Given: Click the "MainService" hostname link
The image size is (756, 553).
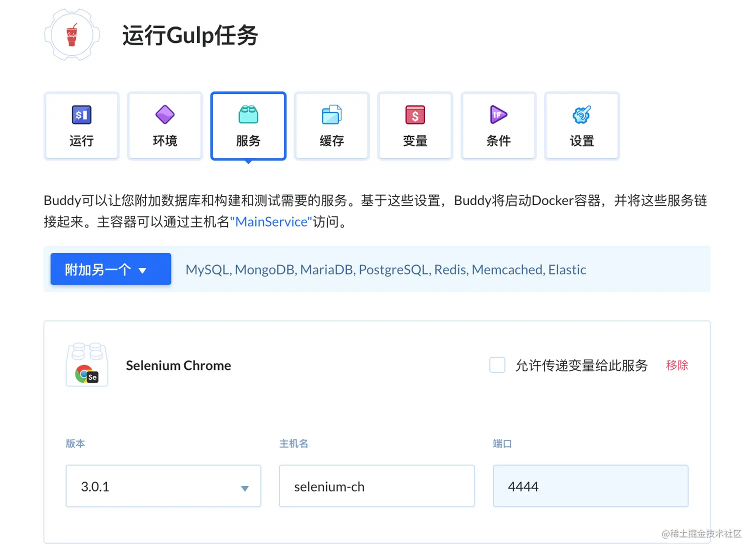Looking at the screenshot, I should (271, 221).
